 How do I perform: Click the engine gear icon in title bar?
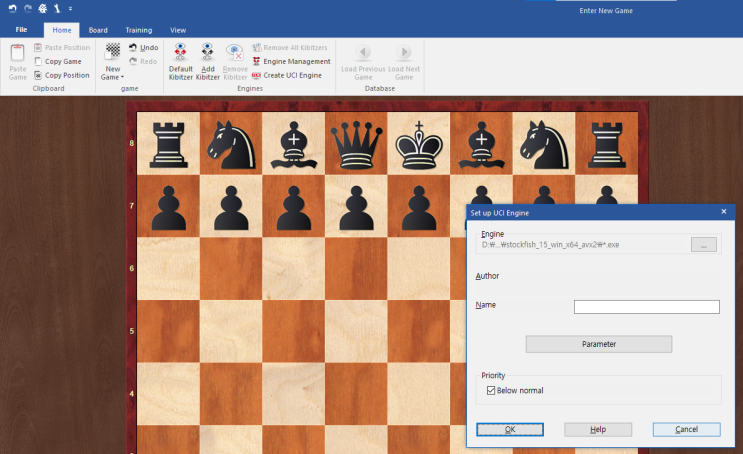43,8
